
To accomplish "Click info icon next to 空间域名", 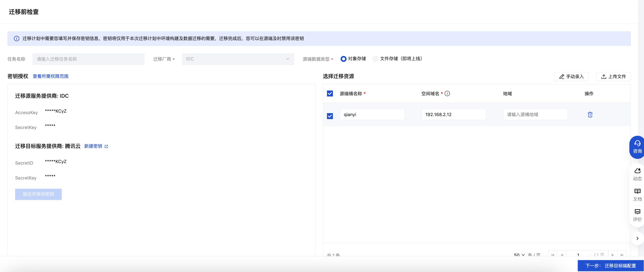I will click(x=447, y=94).
